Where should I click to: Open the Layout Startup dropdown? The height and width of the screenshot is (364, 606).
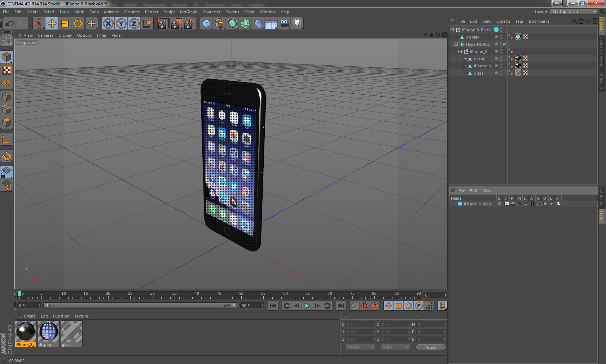coord(574,12)
